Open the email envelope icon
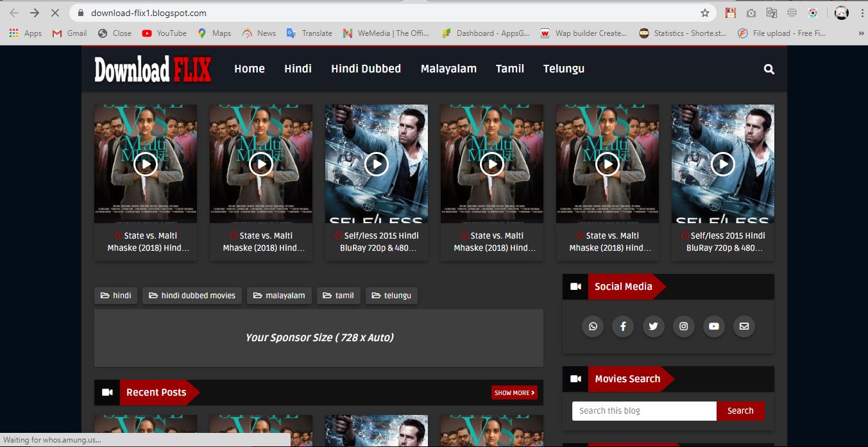The height and width of the screenshot is (447, 868). click(744, 326)
